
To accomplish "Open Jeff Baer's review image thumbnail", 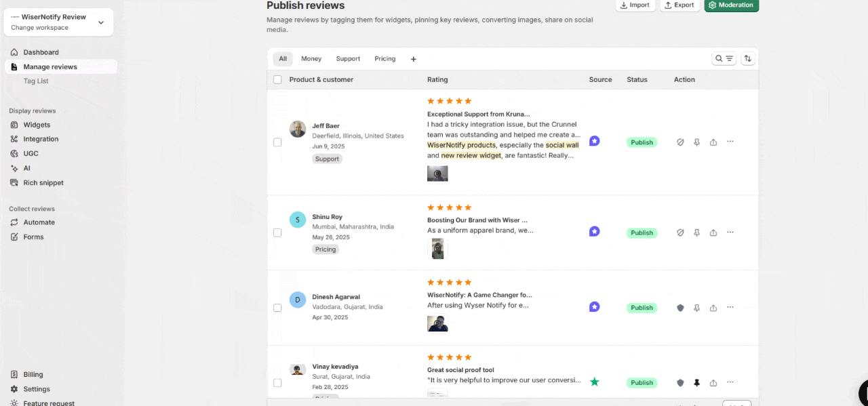I will (437, 174).
